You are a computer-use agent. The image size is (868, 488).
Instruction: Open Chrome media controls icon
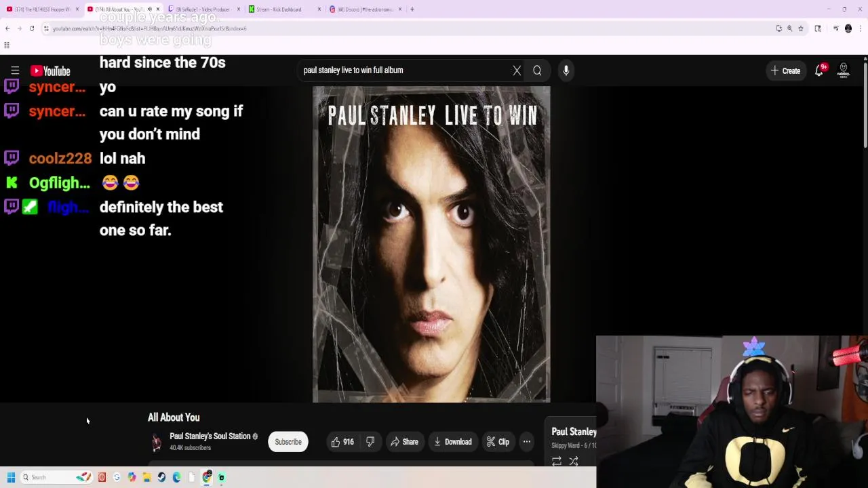coord(836,28)
